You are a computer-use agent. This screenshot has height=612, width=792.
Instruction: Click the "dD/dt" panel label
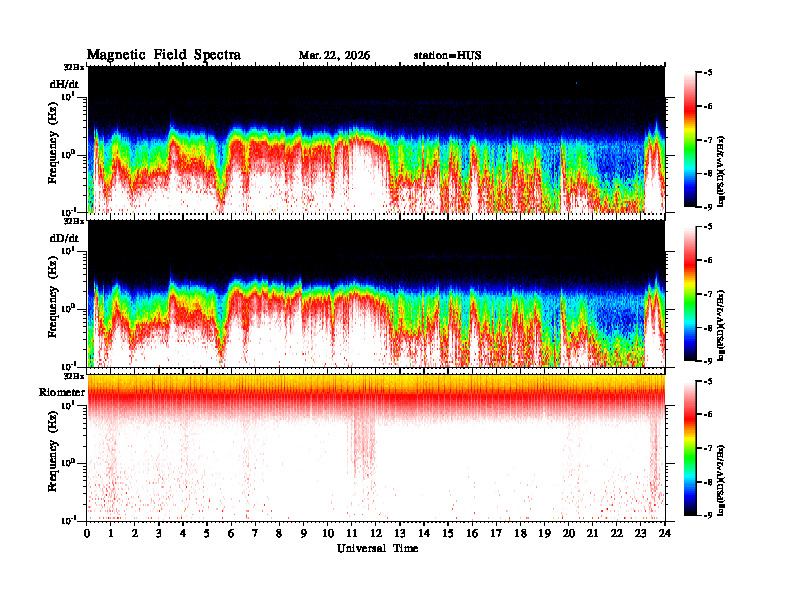tap(64, 238)
